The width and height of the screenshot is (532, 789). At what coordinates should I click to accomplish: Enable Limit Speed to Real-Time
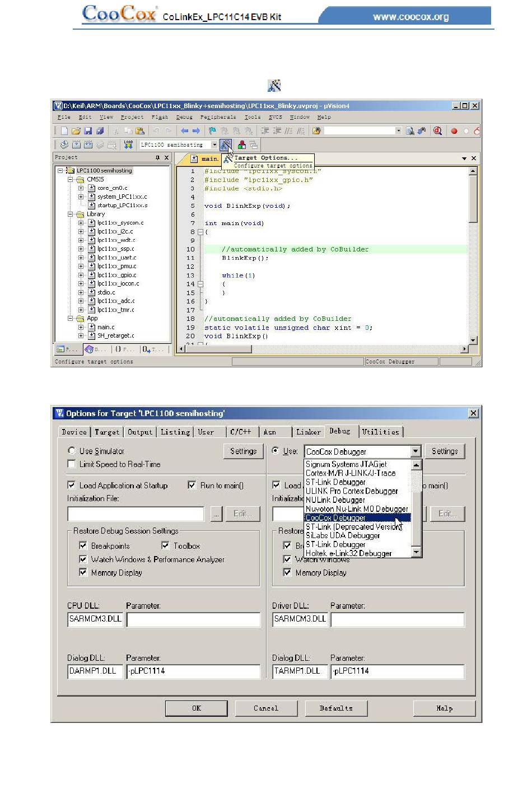pos(71,464)
